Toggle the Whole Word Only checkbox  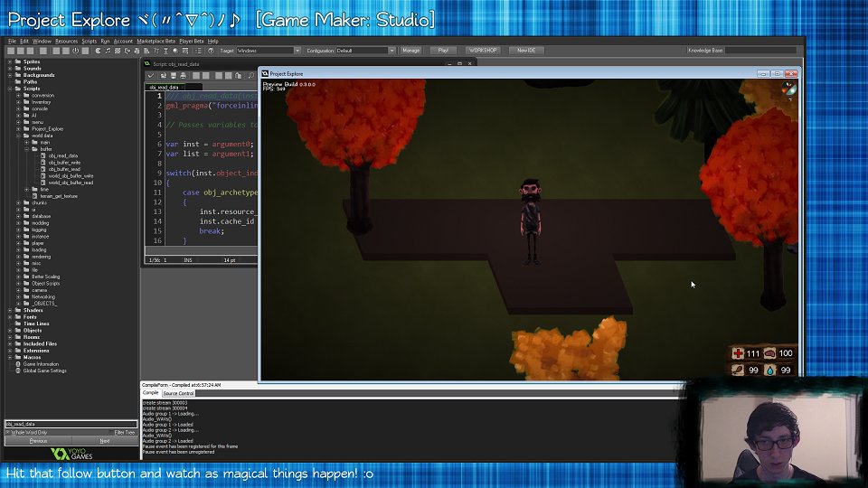tap(8, 433)
